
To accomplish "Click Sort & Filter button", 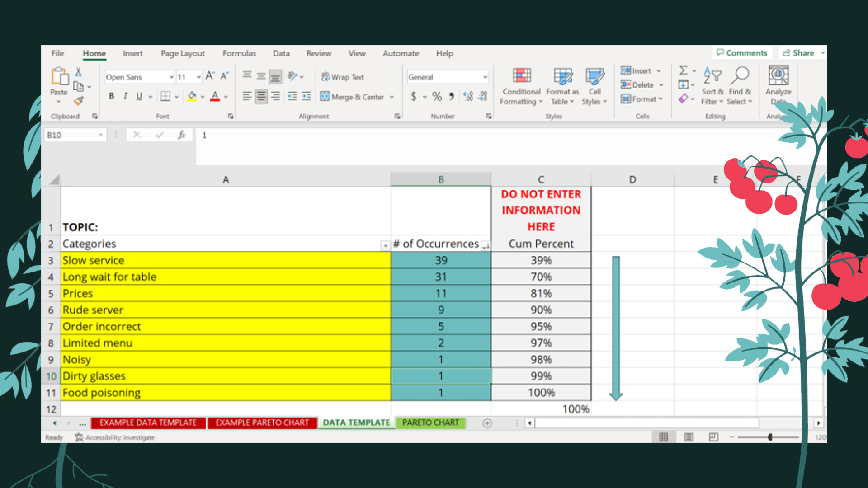I will coord(712,86).
